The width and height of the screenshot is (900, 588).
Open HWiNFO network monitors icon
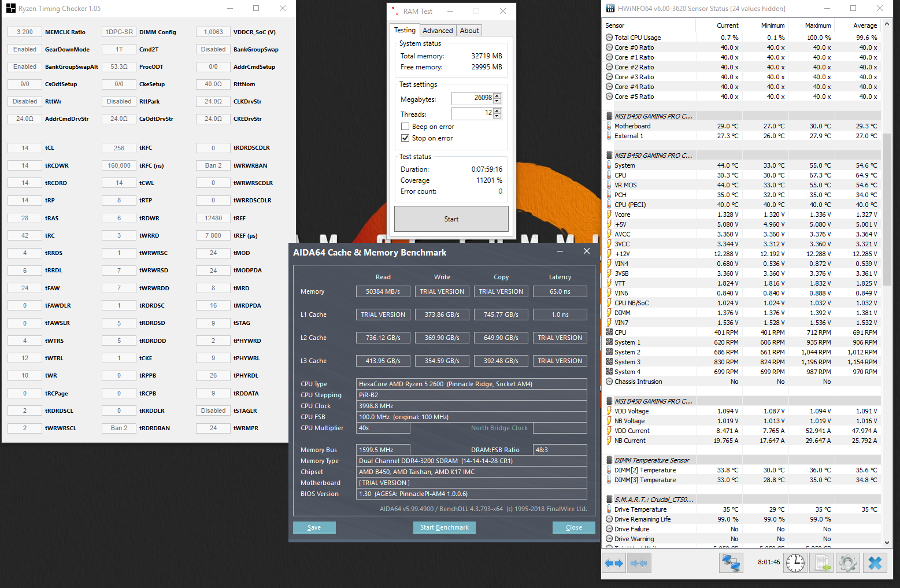click(x=731, y=563)
